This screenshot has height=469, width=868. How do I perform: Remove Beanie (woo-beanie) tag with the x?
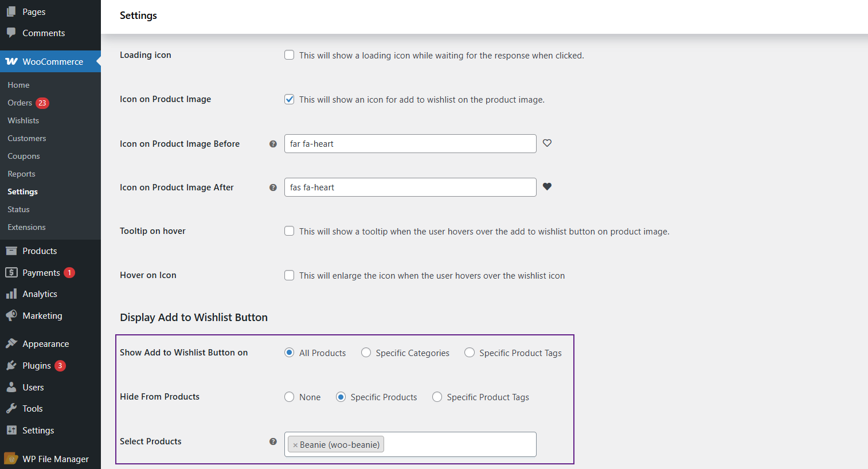click(295, 445)
